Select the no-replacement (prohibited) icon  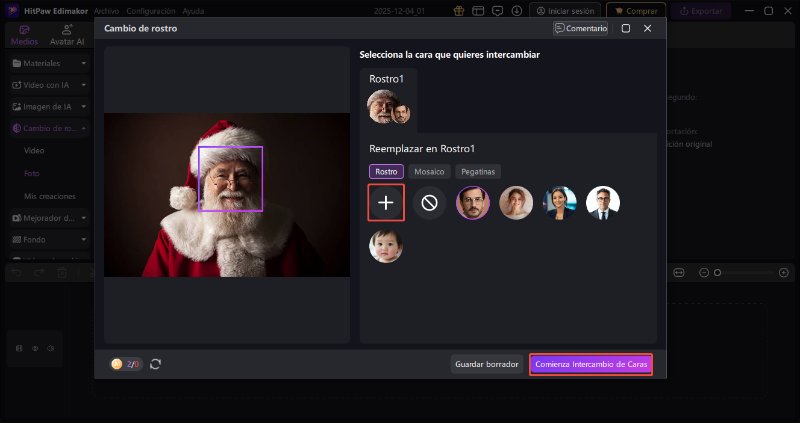point(429,203)
